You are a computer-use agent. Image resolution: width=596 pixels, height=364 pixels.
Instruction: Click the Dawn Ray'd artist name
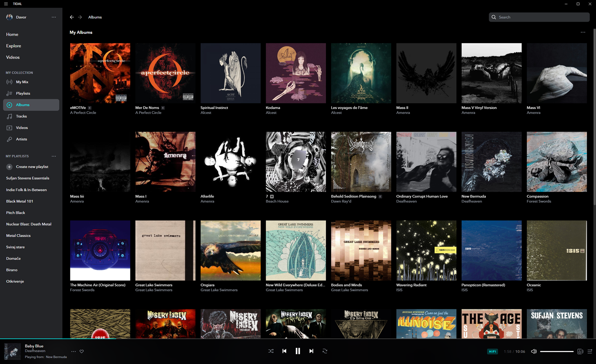341,201
